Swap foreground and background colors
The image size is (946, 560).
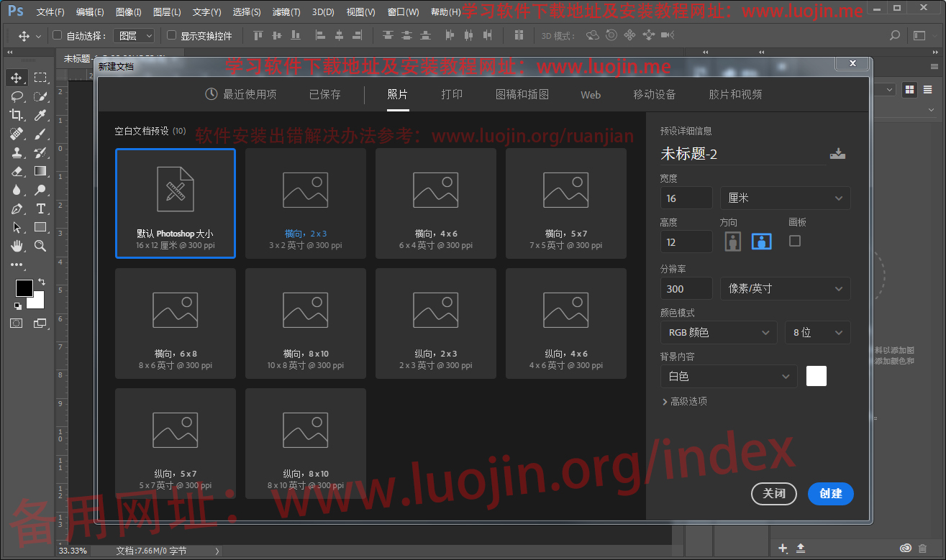coord(42,281)
